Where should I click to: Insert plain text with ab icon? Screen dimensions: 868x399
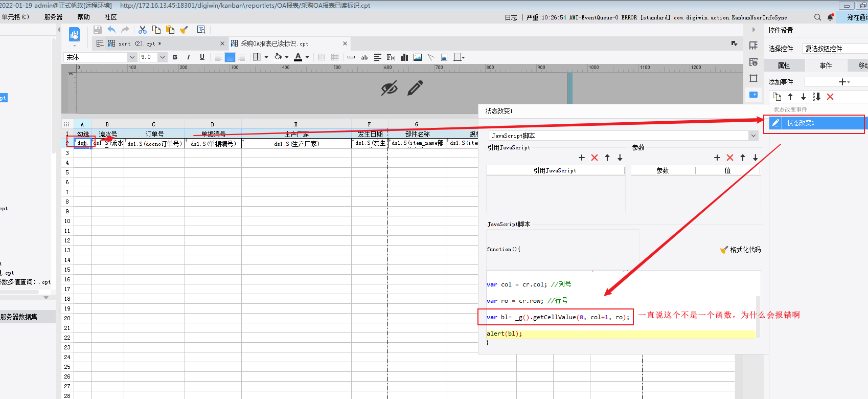(x=364, y=57)
